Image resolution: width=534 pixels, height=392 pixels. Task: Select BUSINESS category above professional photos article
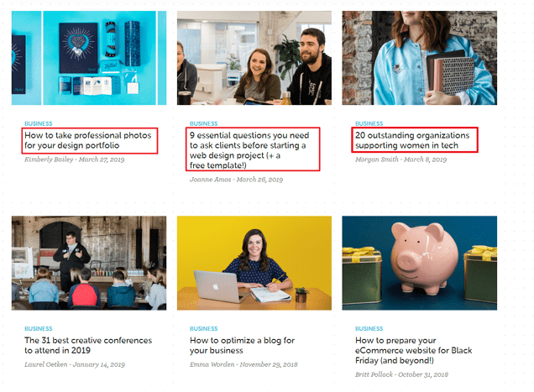[39, 123]
